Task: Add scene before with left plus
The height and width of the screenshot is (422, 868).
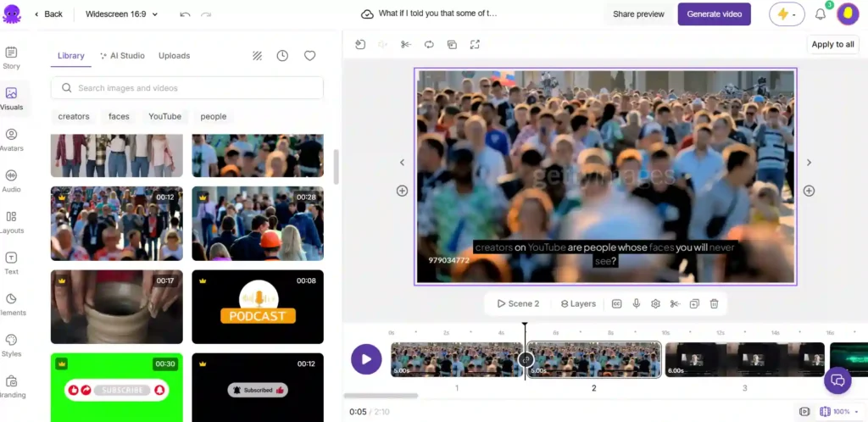Action: (x=402, y=191)
